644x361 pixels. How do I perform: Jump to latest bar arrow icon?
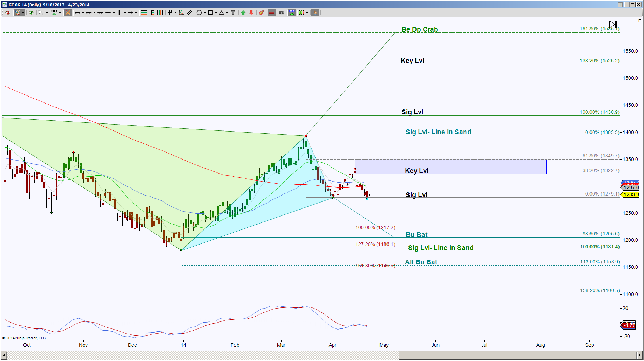click(x=613, y=24)
